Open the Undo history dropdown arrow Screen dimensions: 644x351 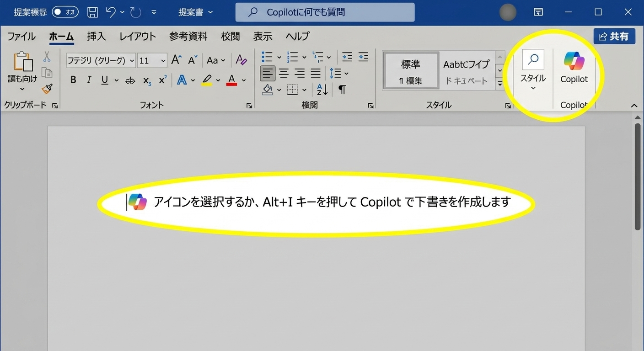click(122, 12)
